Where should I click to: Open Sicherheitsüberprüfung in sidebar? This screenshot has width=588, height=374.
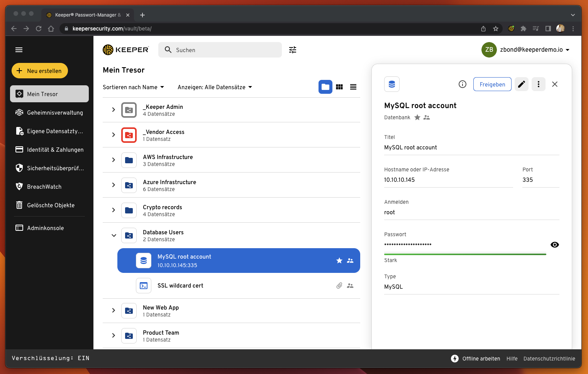pyautogui.click(x=49, y=168)
